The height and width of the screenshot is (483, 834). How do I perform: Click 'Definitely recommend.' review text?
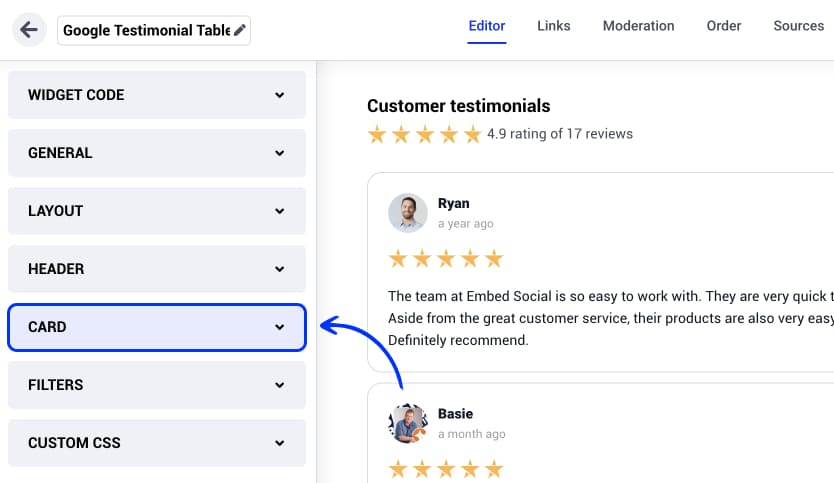click(x=458, y=340)
